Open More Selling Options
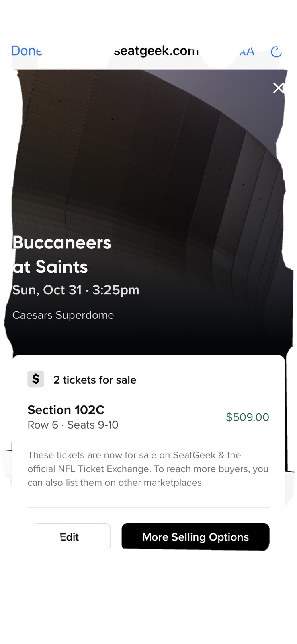Image resolution: width=297 pixels, height=644 pixels. tap(195, 537)
